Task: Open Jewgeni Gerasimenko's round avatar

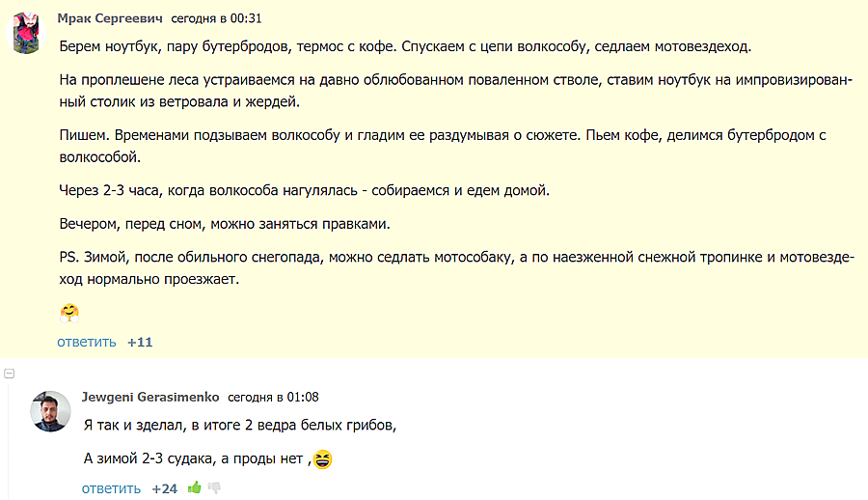Action: 50,411
